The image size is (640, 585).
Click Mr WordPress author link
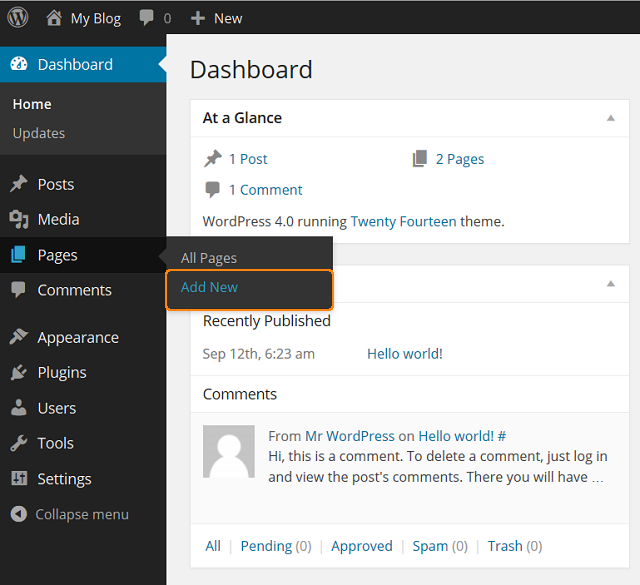(350, 436)
